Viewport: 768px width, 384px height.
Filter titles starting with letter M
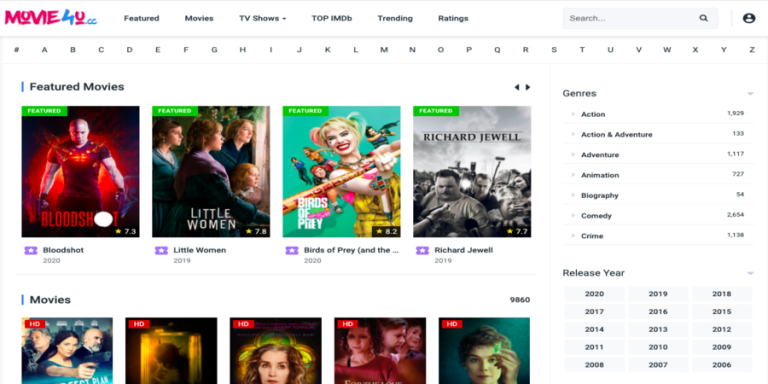pyautogui.click(x=384, y=49)
